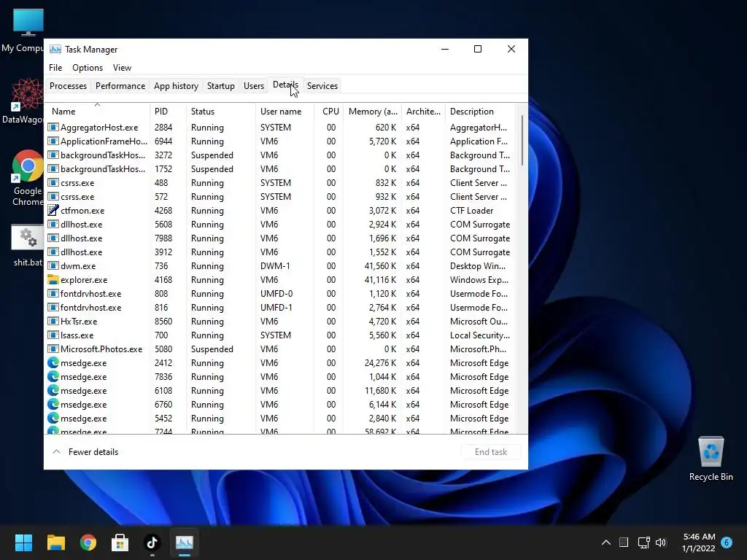The image size is (747, 560).
Task: Click the CTF Loader description
Action: 471,210
